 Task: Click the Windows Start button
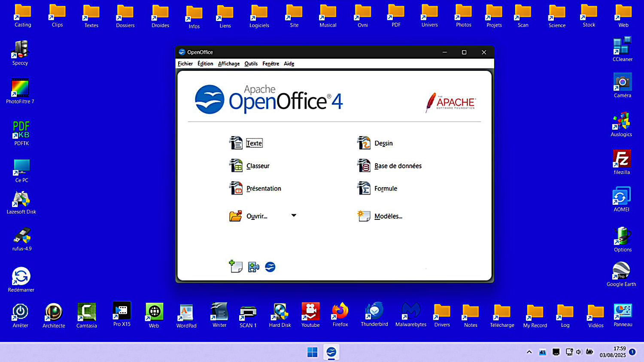coord(313,353)
